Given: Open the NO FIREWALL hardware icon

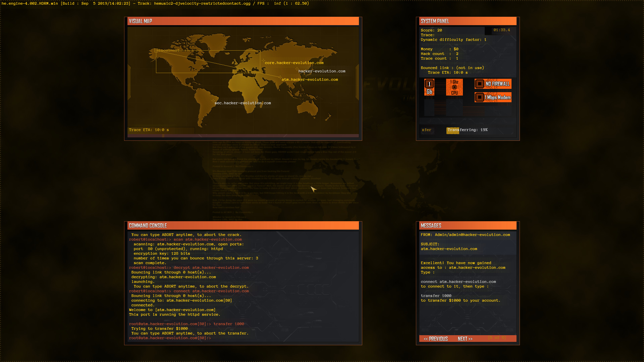Looking at the screenshot, I should (x=493, y=84).
